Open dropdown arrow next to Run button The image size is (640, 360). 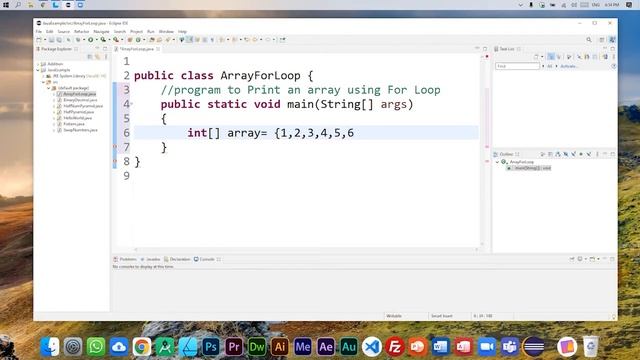pyautogui.click(x=96, y=40)
